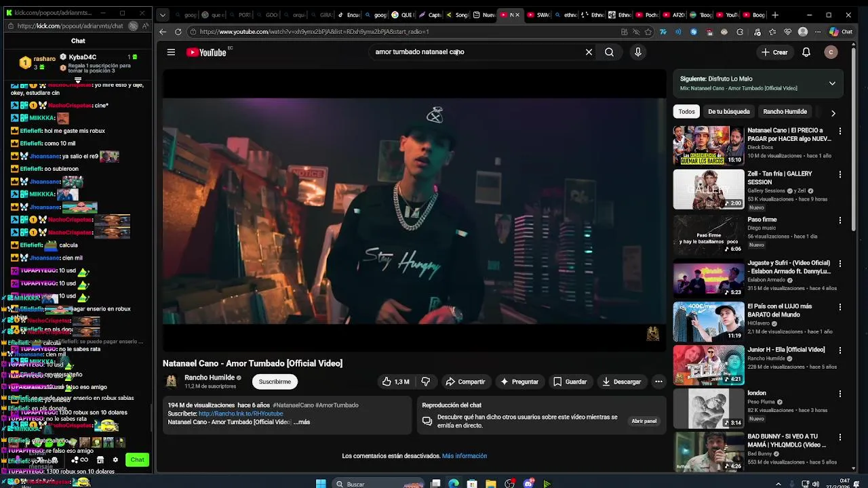868x488 pixels.
Task: Click the browser address bar URL
Action: pos(314,32)
